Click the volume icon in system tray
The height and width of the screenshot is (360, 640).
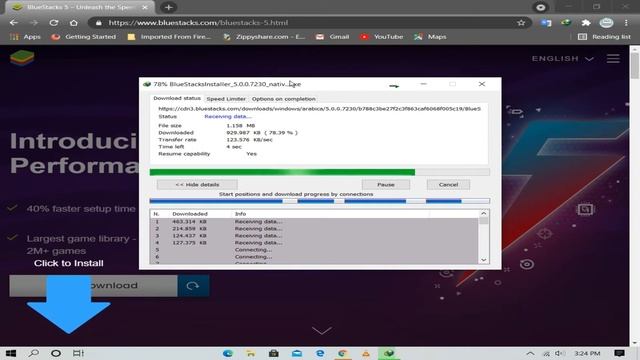point(560,353)
